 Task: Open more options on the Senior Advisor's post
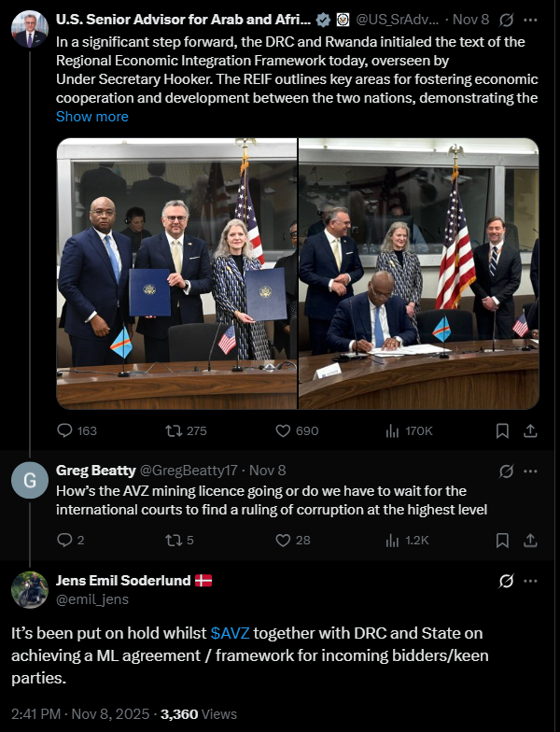(531, 19)
